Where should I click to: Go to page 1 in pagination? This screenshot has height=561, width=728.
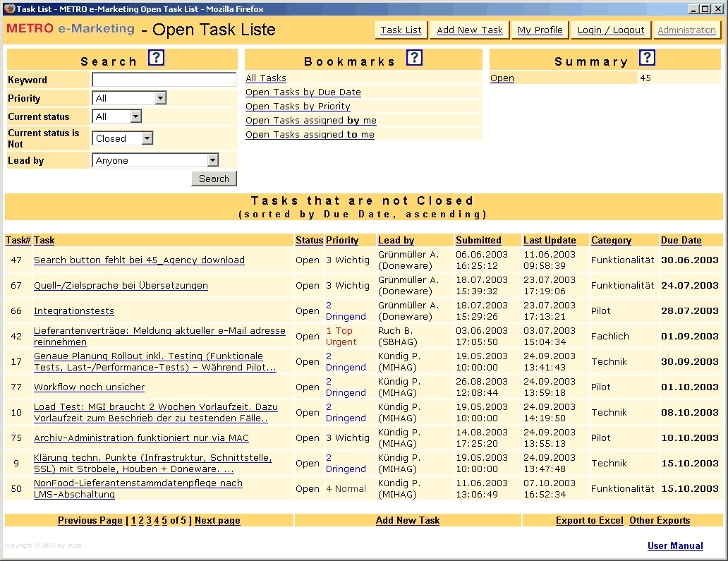pyautogui.click(x=134, y=520)
